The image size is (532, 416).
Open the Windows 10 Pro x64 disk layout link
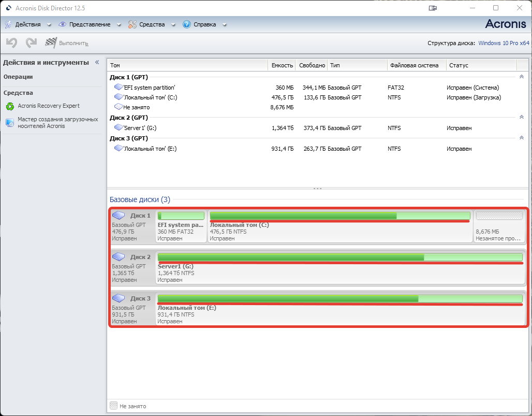504,43
